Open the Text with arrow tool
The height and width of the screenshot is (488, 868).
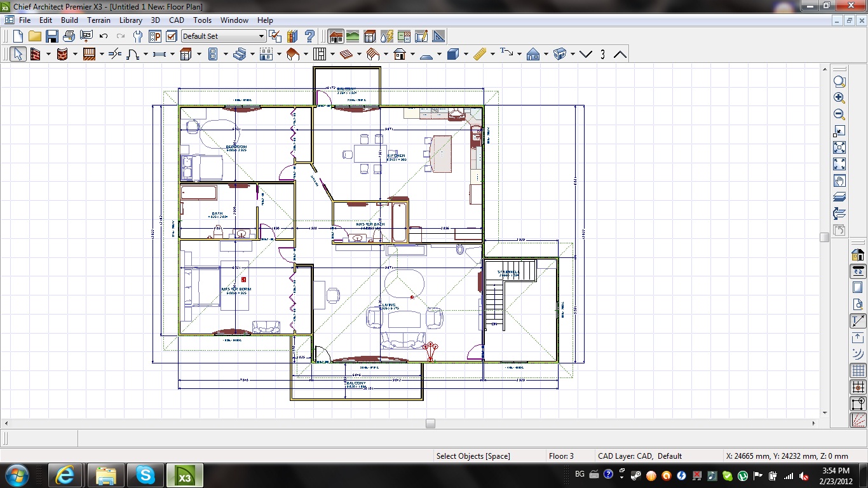506,55
